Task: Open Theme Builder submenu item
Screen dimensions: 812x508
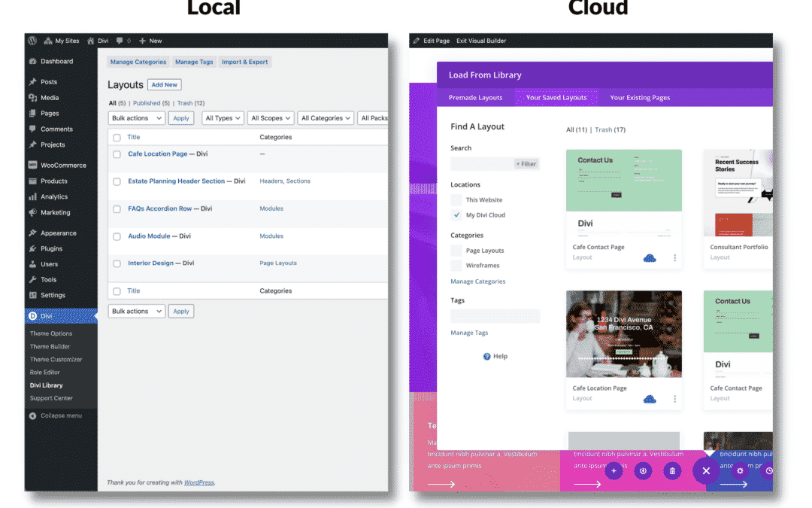Action: click(x=50, y=346)
